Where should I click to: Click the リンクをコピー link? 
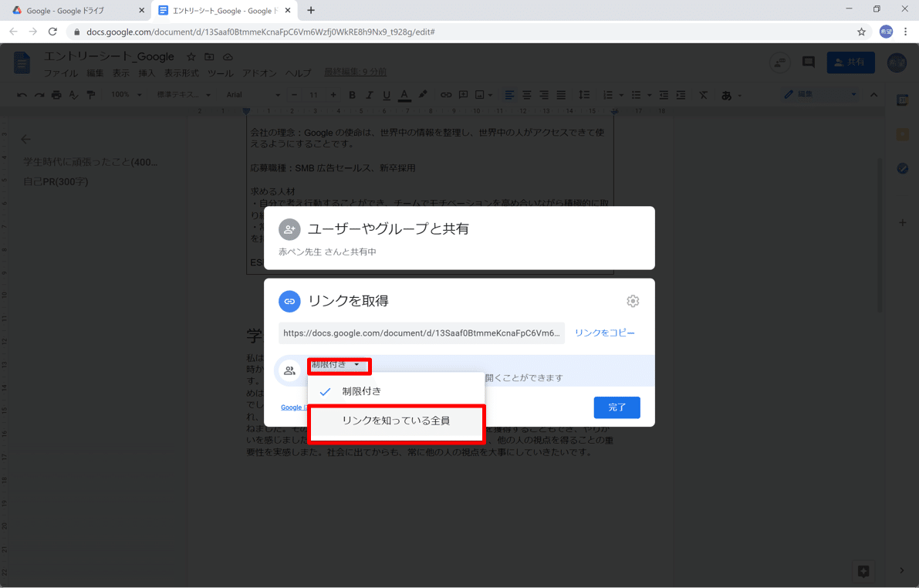(x=605, y=333)
